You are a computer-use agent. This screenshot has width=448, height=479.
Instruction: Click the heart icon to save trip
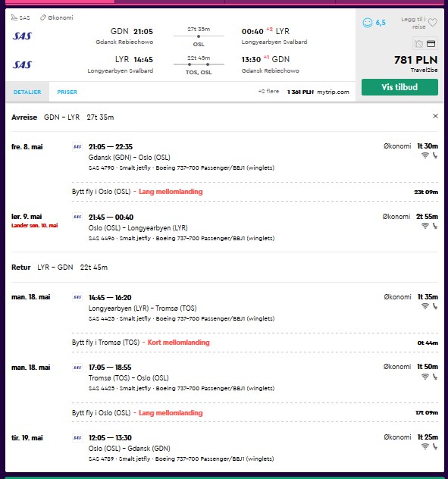point(432,23)
